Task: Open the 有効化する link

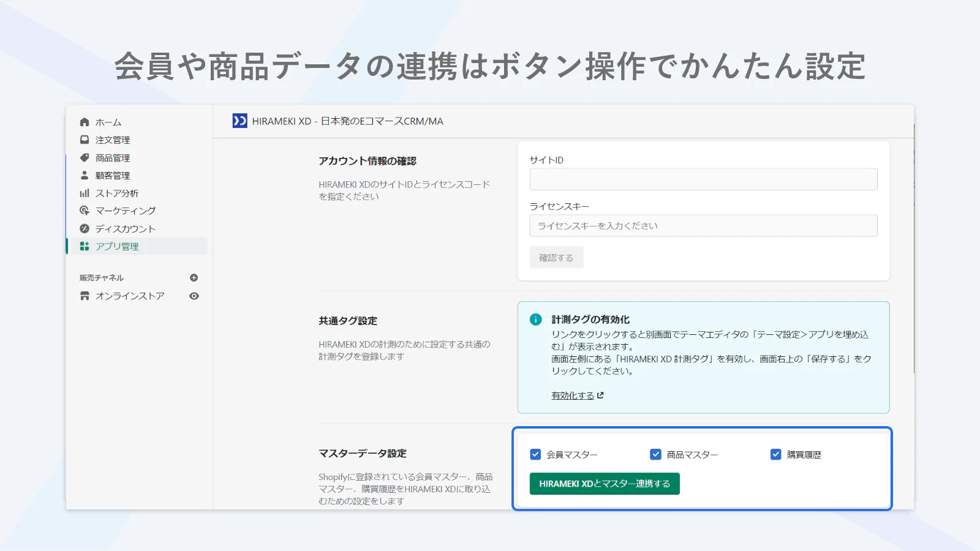Action: point(573,395)
